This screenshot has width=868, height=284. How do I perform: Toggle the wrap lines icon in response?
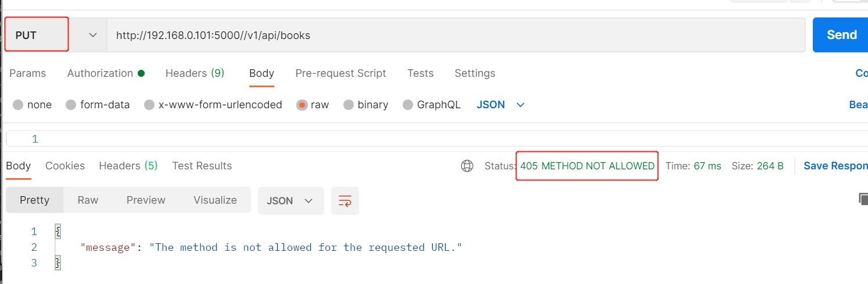(x=345, y=201)
